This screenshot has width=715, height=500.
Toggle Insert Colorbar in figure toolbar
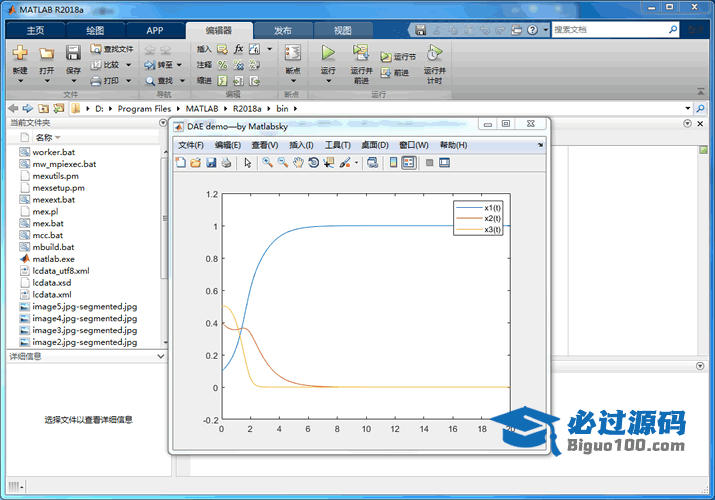394,163
